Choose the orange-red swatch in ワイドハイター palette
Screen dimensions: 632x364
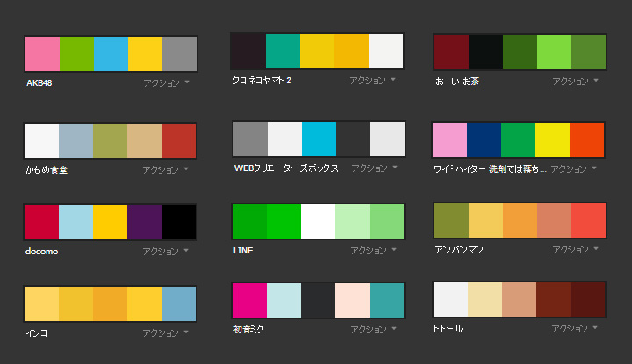pos(587,139)
